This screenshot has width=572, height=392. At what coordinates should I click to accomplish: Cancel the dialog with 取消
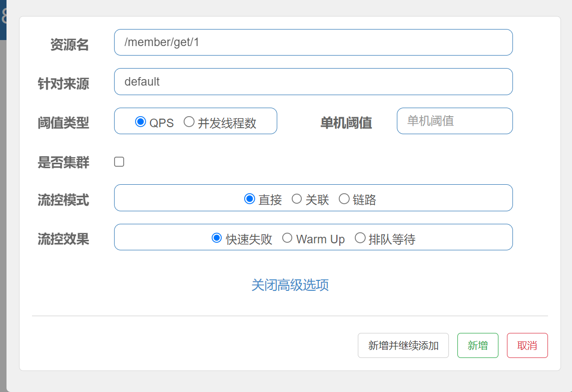coord(527,345)
